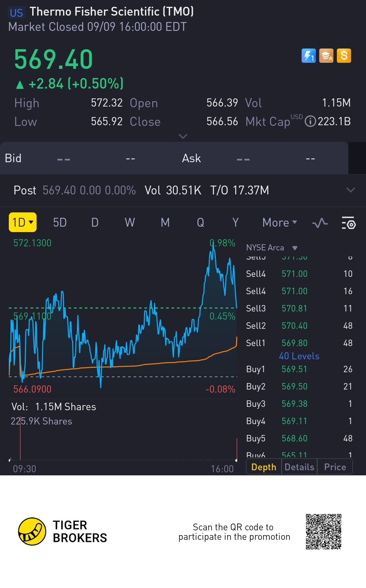This screenshot has height=588, width=366.
Task: Tap Buy2 price 569.50
Action: [x=294, y=386]
